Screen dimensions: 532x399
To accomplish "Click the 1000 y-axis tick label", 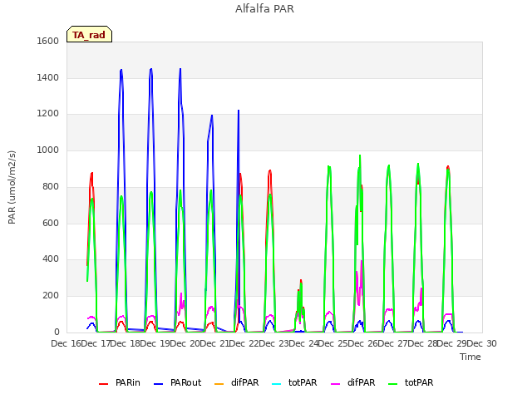I will [48, 150].
